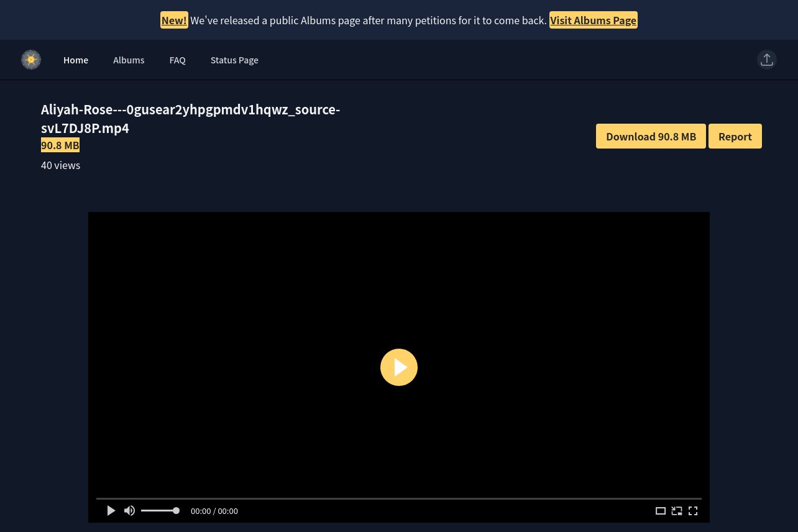This screenshot has height=532, width=798.
Task: Click the 00:00 / 00:00 time display
Action: click(x=214, y=511)
